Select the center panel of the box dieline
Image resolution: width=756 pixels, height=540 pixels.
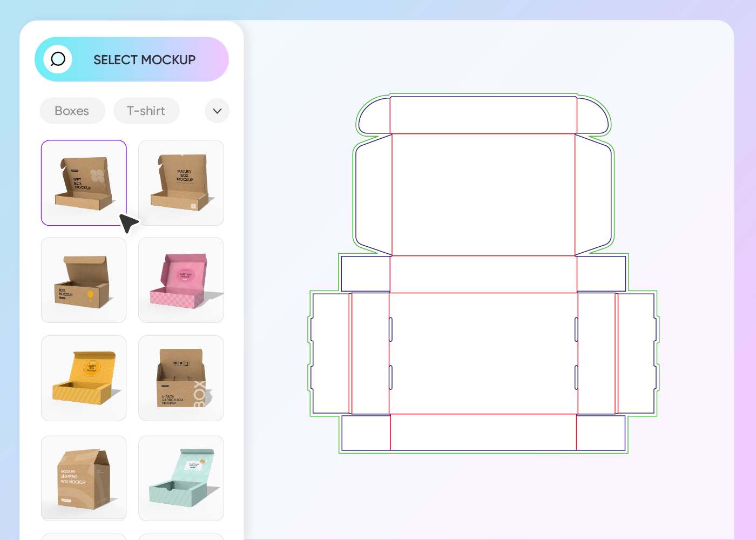483,354
